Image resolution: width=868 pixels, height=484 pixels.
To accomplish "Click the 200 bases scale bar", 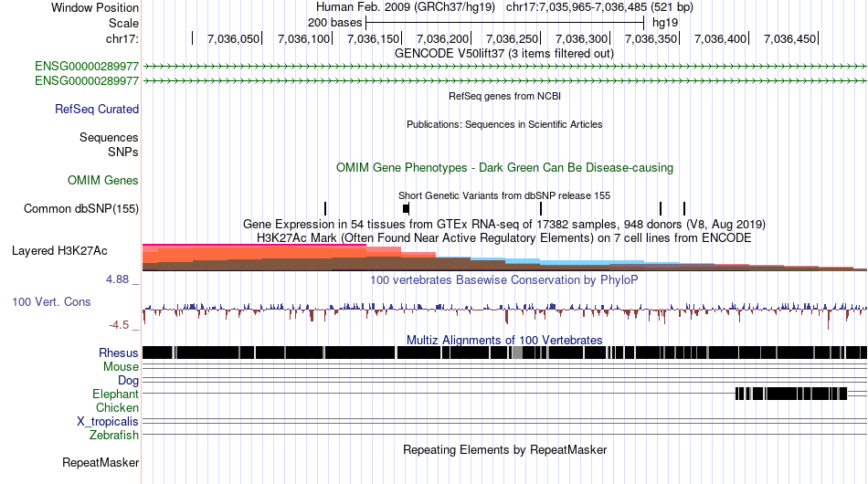I will coord(505,23).
